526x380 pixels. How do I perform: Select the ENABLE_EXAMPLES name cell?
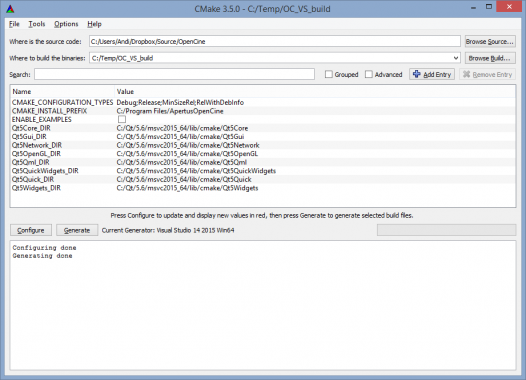click(x=42, y=119)
